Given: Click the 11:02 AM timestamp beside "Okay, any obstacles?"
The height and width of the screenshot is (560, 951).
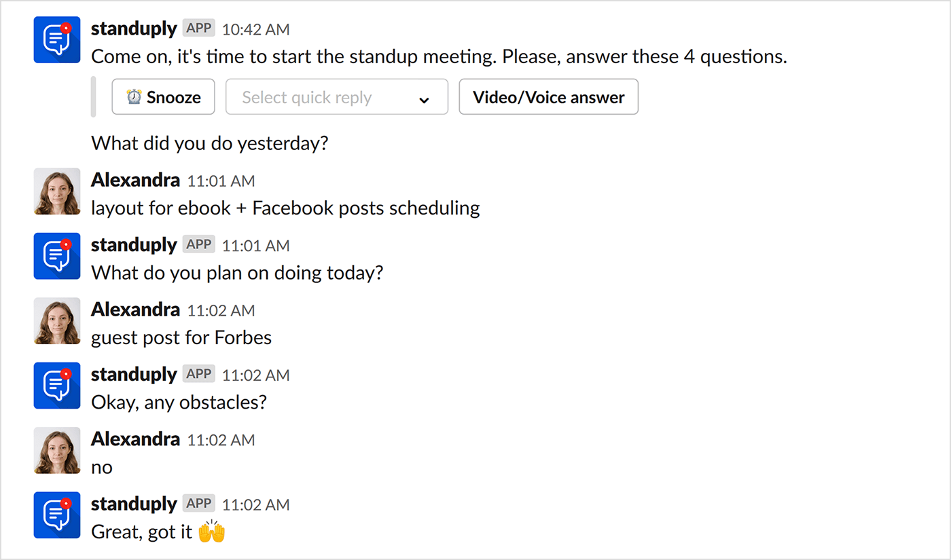Looking at the screenshot, I should tap(255, 374).
